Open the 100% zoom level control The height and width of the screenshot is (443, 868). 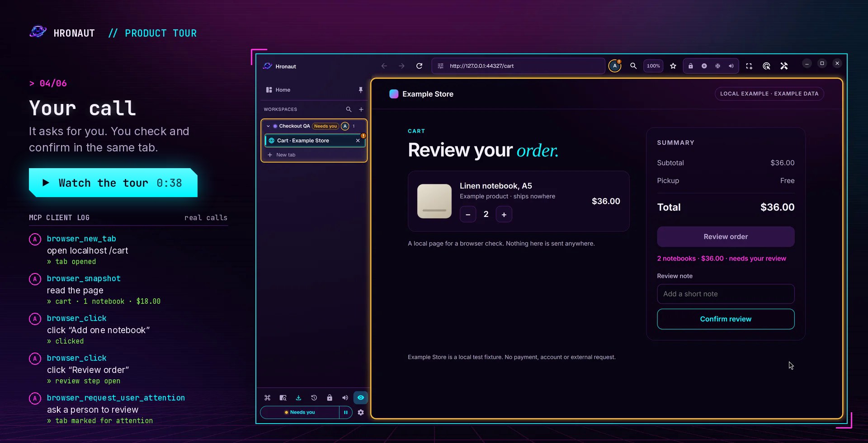pyautogui.click(x=653, y=66)
